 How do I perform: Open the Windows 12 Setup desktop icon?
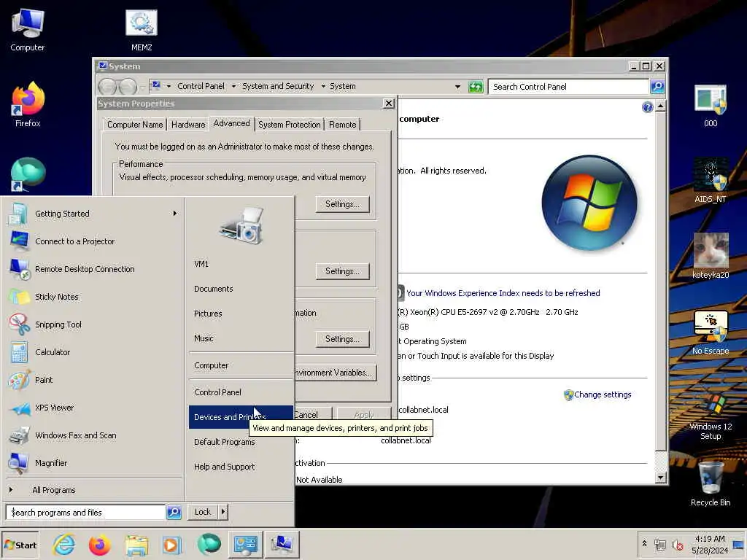[711, 416]
